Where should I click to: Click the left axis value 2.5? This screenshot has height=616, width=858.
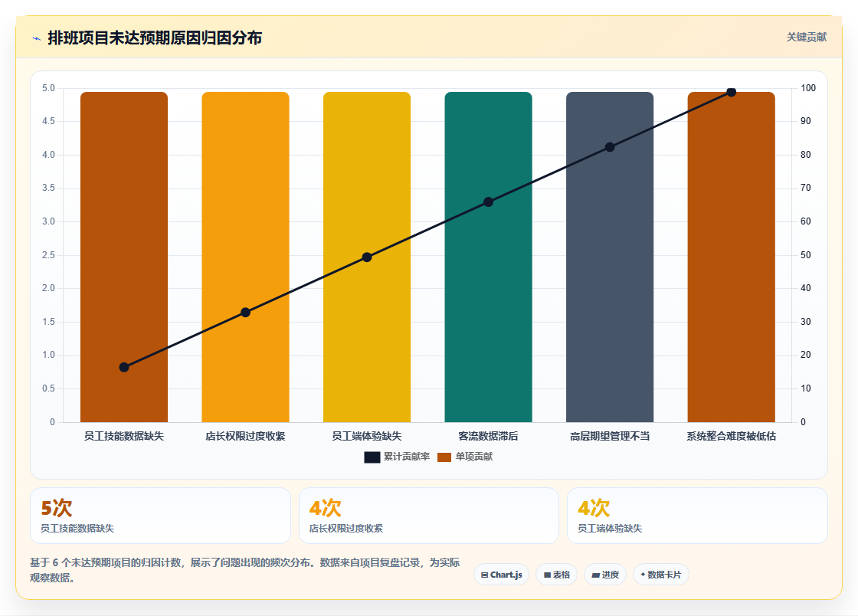tap(49, 255)
